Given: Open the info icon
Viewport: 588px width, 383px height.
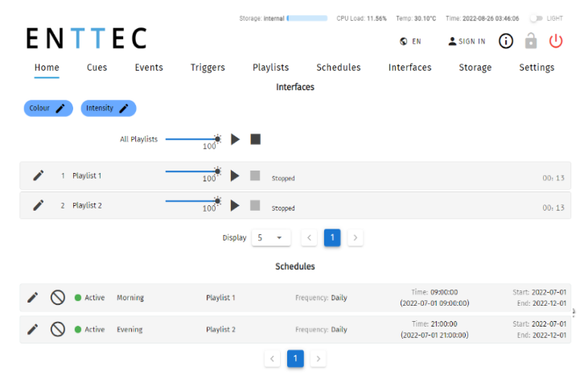Looking at the screenshot, I should coord(505,41).
